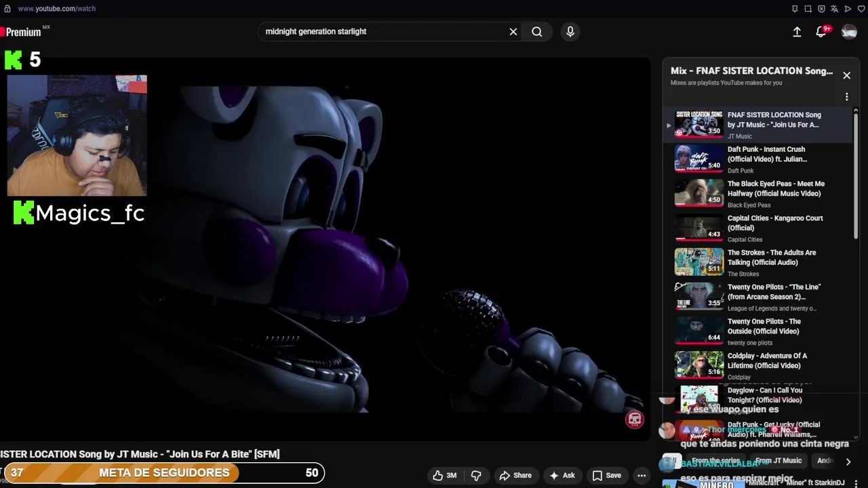Start voice search with the microphone icon

pyautogui.click(x=570, y=32)
